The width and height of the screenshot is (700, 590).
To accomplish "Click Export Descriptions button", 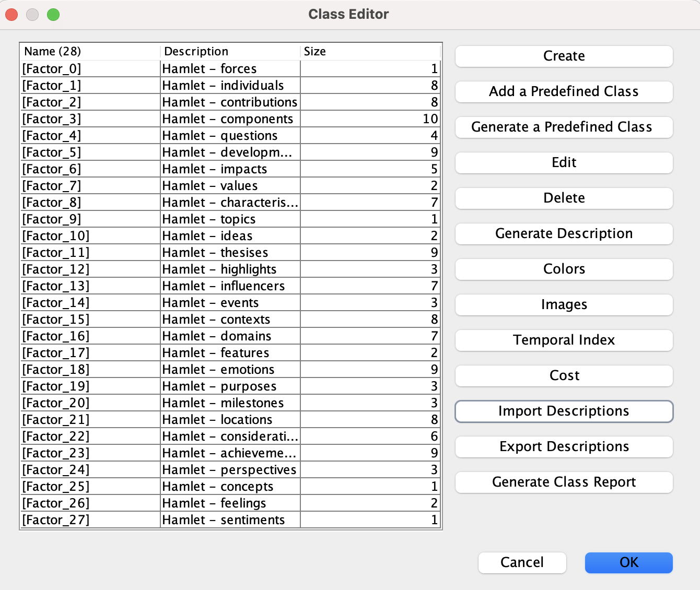I will [564, 446].
